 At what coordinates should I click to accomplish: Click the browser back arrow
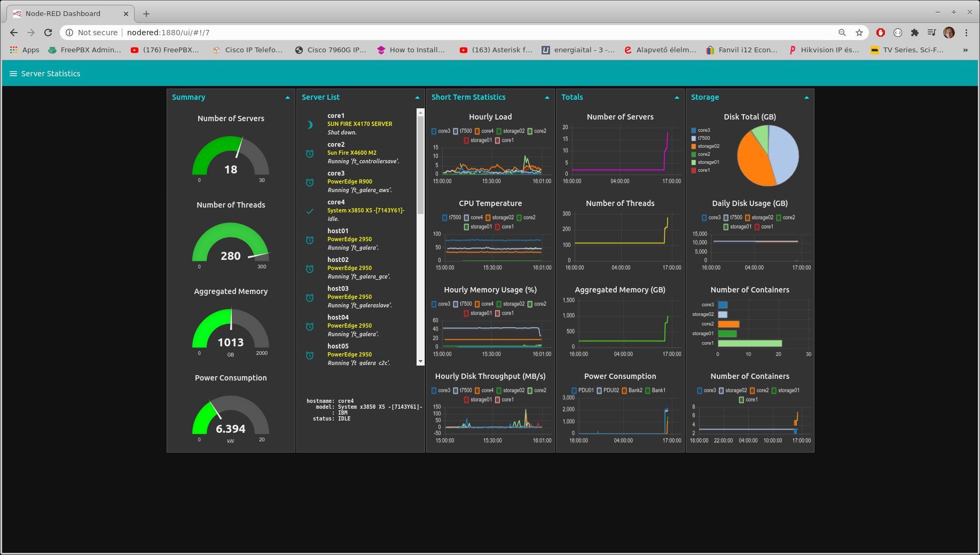point(14,33)
